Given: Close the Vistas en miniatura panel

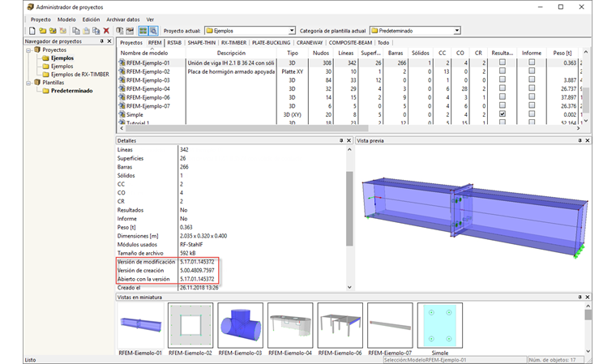Looking at the screenshot, I should click(588, 298).
